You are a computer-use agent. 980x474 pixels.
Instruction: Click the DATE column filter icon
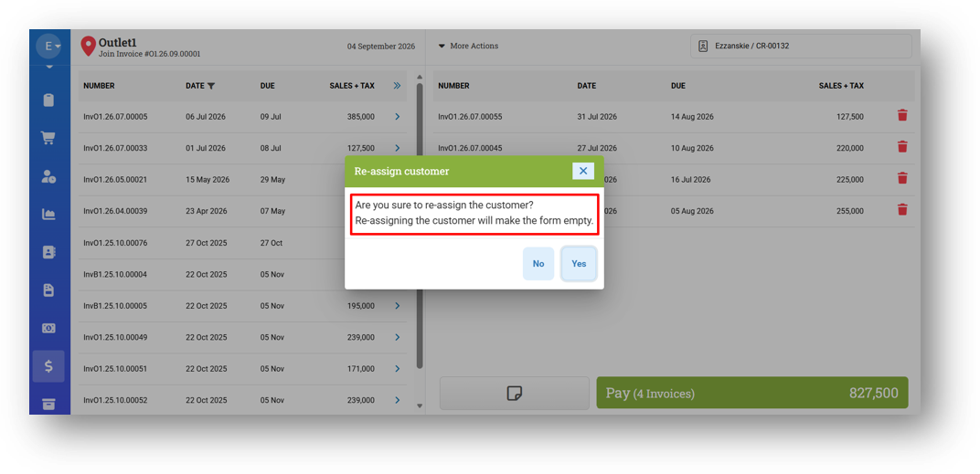(211, 86)
